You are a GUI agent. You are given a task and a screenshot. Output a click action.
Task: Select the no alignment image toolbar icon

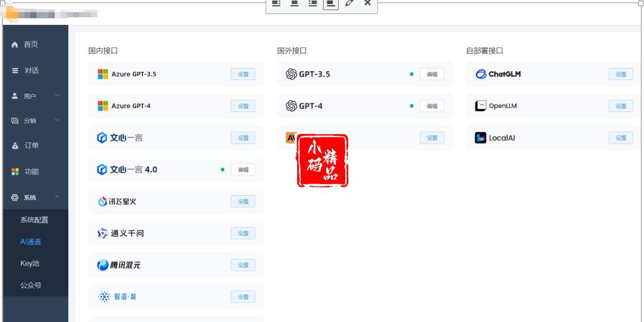click(331, 4)
